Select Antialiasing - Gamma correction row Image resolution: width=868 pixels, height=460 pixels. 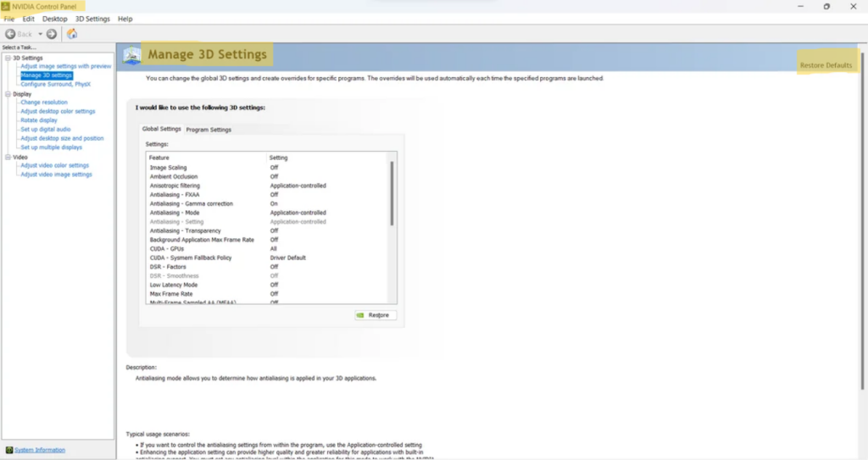(268, 203)
